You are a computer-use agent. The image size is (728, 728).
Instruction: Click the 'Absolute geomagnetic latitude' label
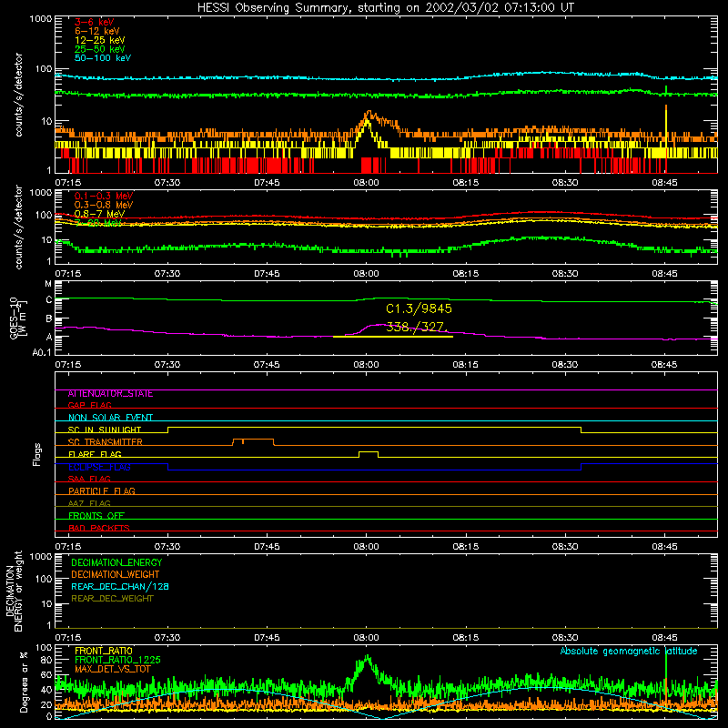click(629, 651)
